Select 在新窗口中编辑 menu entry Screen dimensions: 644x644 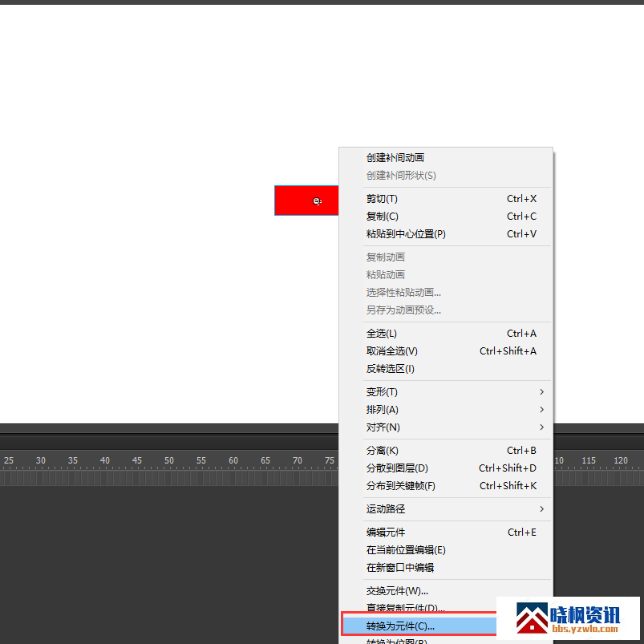coord(446,568)
